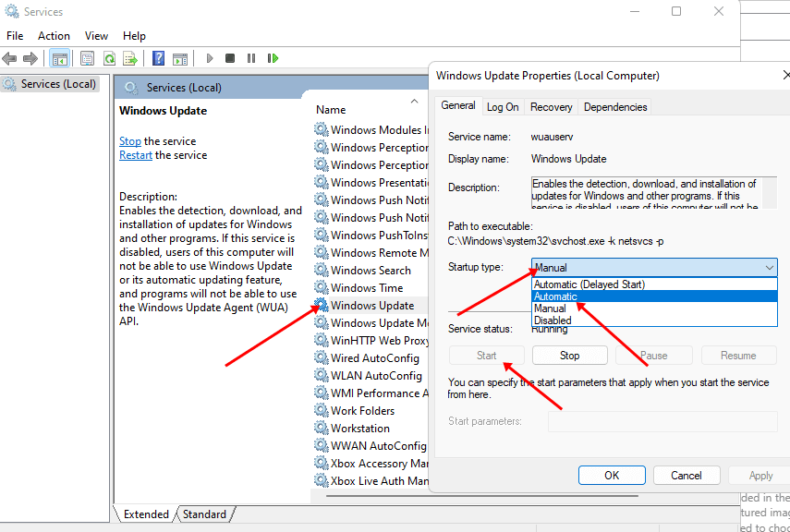Click the Restart Service toolbar icon
Viewport: 790px width, 532px height.
point(272,58)
